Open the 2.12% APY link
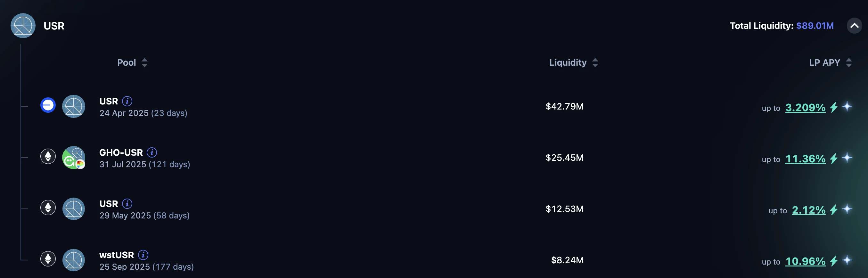 click(808, 210)
